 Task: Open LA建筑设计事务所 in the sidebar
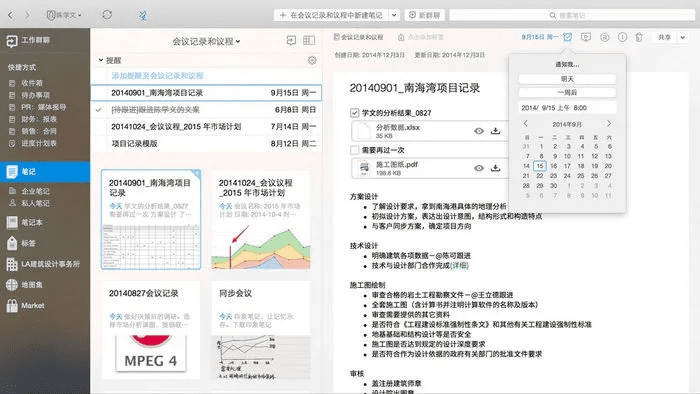[43, 264]
